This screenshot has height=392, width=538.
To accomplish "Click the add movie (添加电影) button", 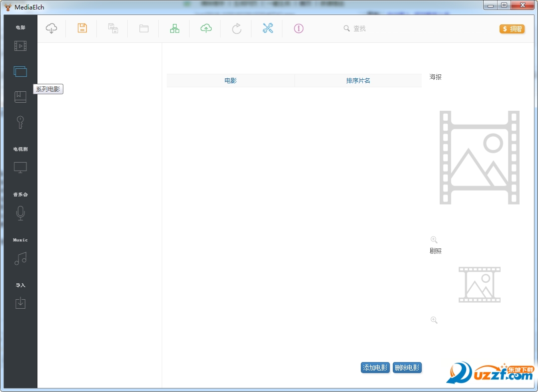I will click(375, 368).
